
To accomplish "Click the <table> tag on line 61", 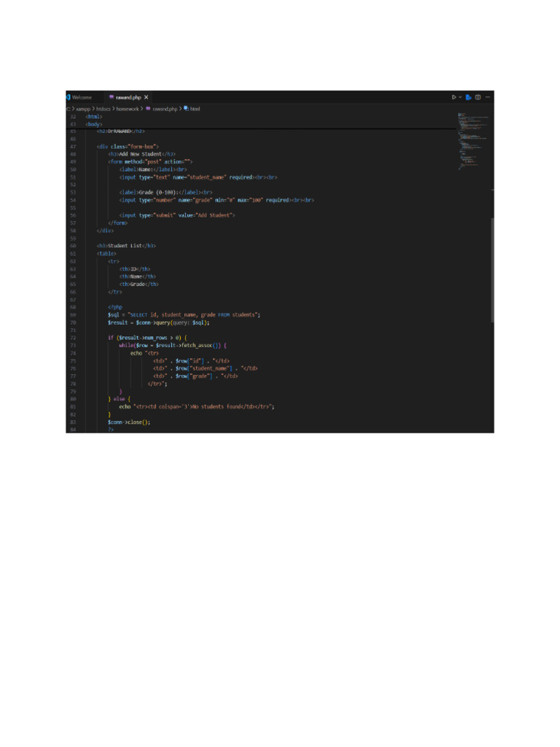I will [x=106, y=253].
